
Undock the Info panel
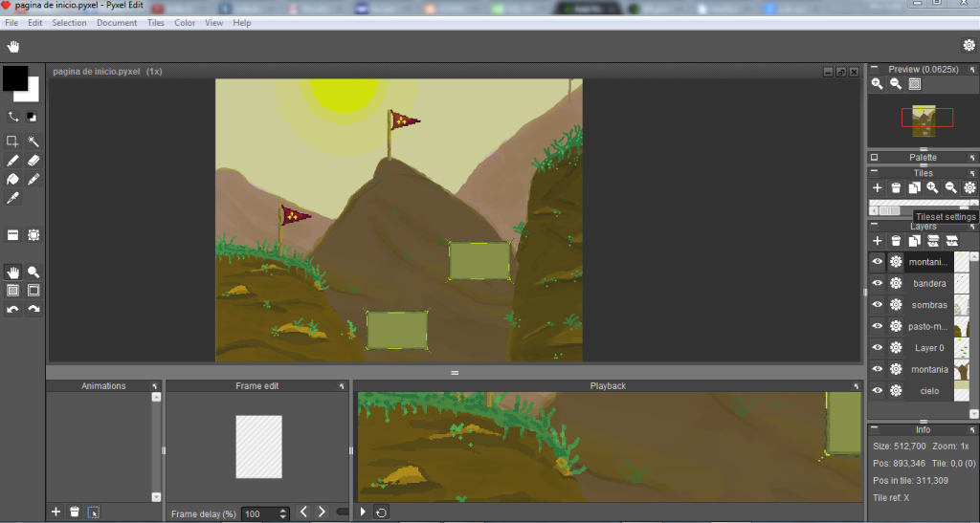[x=972, y=429]
